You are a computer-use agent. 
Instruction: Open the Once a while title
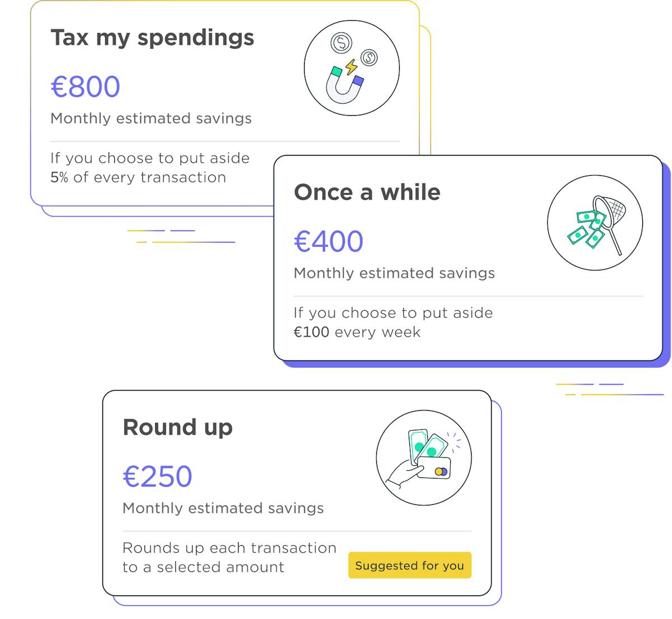point(367,192)
